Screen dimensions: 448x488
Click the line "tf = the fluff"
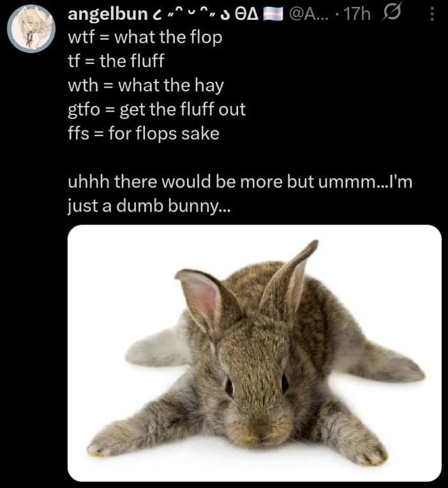click(117, 61)
